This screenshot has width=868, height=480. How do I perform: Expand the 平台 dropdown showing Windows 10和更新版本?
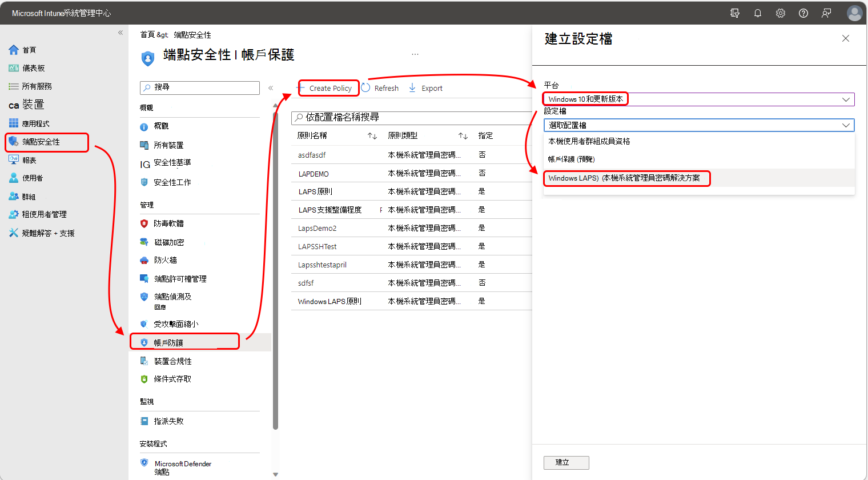[x=699, y=99]
